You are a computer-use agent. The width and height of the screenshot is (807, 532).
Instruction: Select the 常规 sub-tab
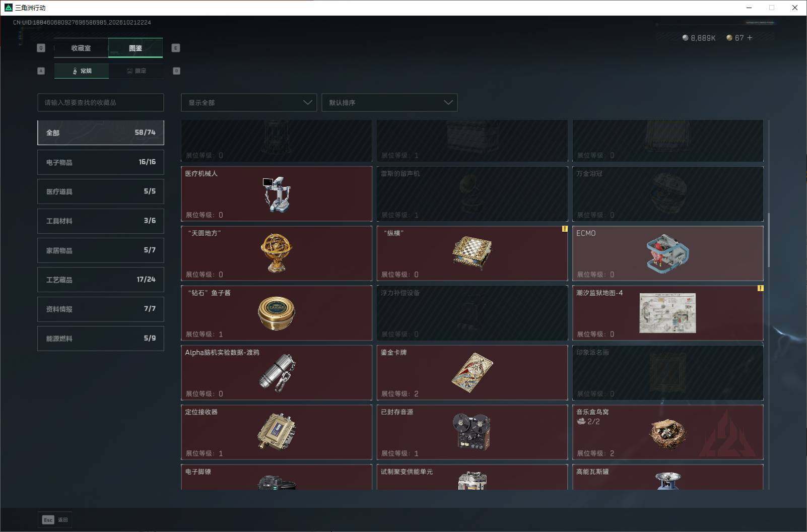click(x=82, y=71)
